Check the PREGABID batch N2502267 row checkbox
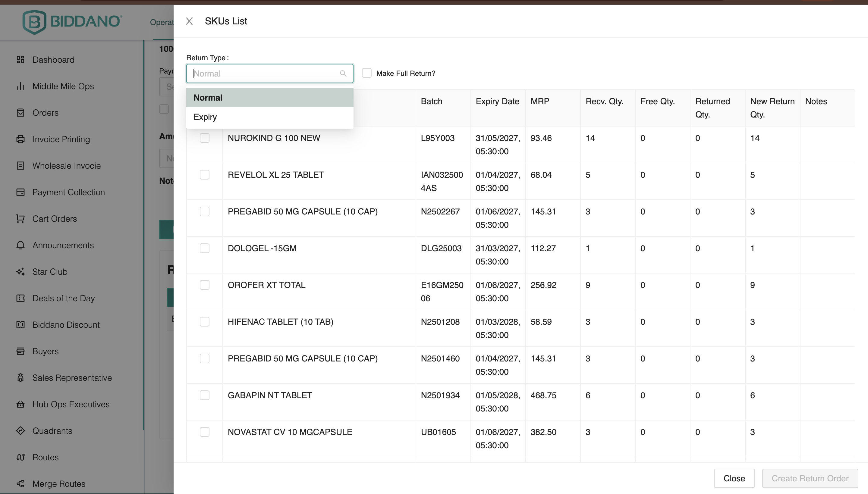This screenshot has height=494, width=868. pyautogui.click(x=205, y=211)
